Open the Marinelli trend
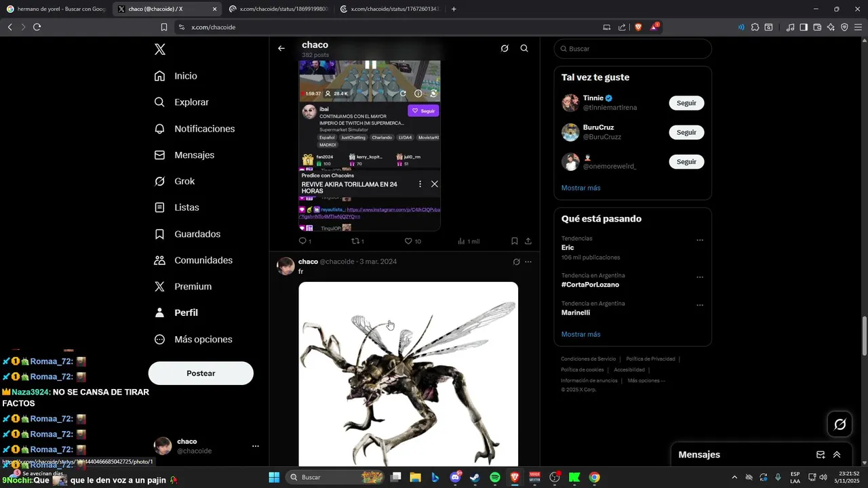 576,313
